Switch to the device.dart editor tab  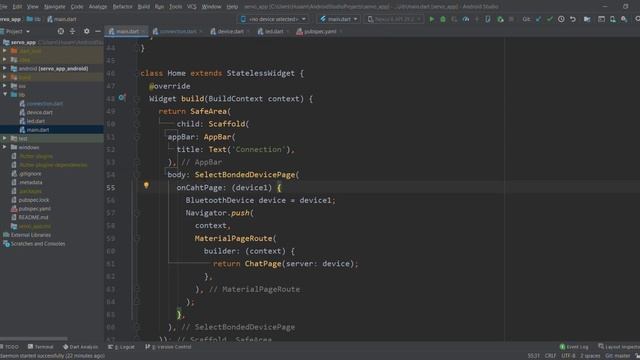coord(230,31)
